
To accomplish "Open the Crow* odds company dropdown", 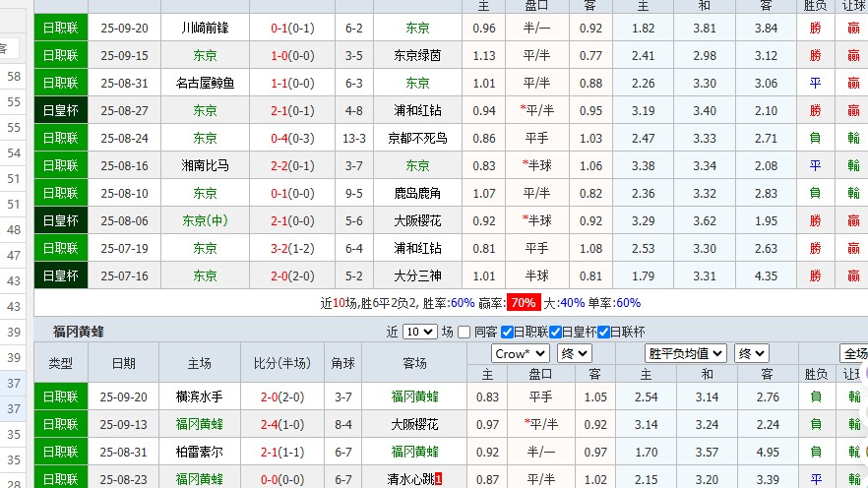I will (521, 353).
